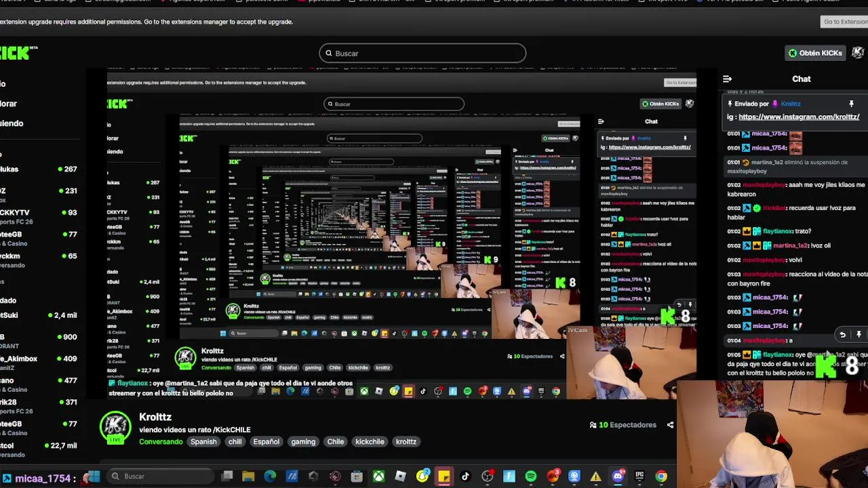Screen dimensions: 868x488
Task: Open Spotify from the taskbar
Action: pyautogui.click(x=530, y=476)
